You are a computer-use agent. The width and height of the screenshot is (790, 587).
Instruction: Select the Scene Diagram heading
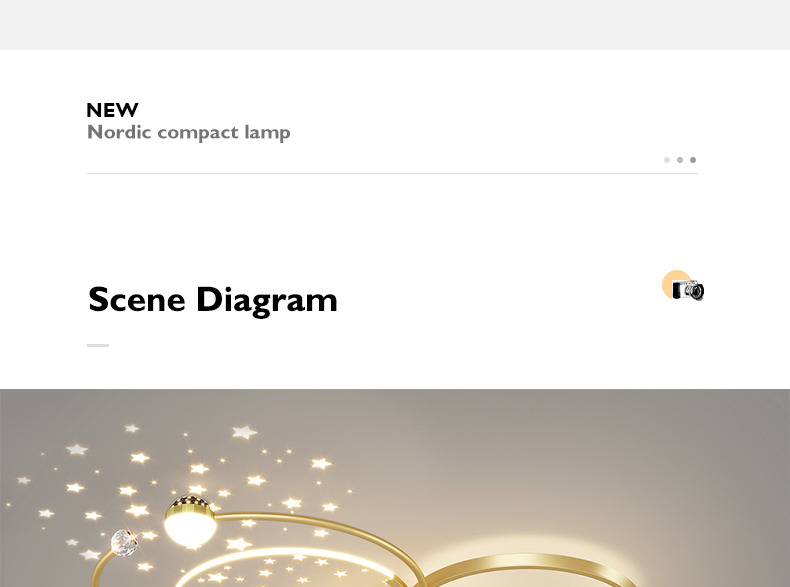click(x=213, y=299)
